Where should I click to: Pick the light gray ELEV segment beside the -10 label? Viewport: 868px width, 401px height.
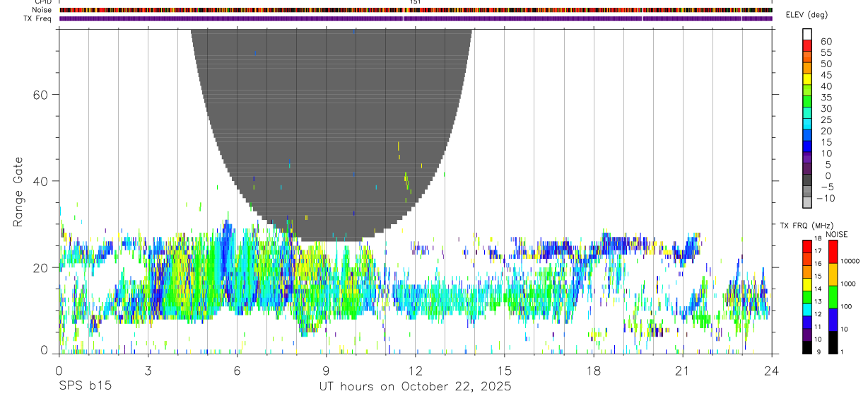807,203
